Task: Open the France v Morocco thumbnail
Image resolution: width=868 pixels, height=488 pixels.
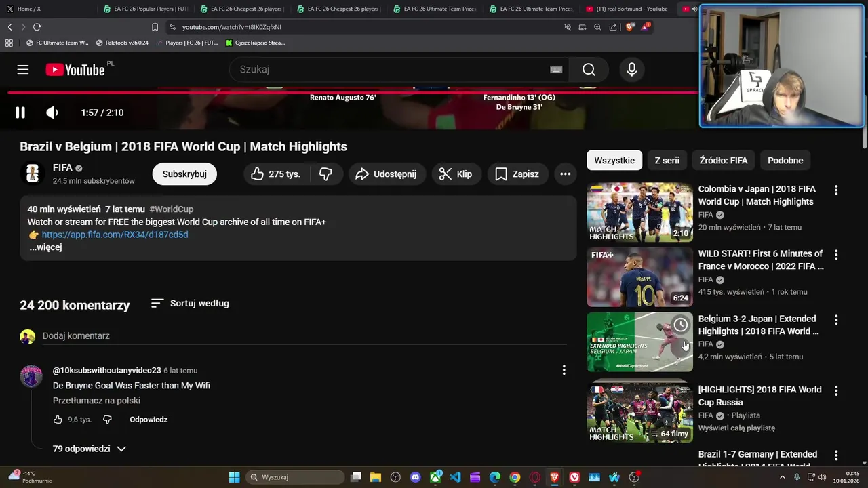Action: pos(639,277)
